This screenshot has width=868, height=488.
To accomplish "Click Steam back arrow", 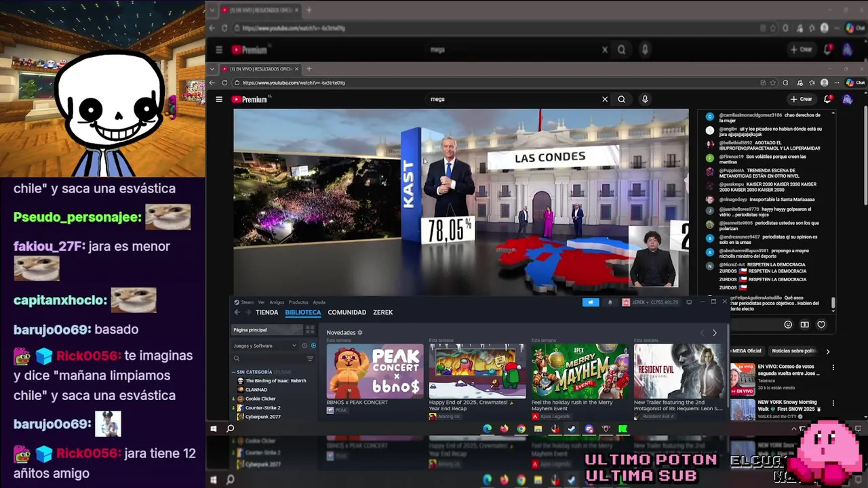I will (237, 312).
